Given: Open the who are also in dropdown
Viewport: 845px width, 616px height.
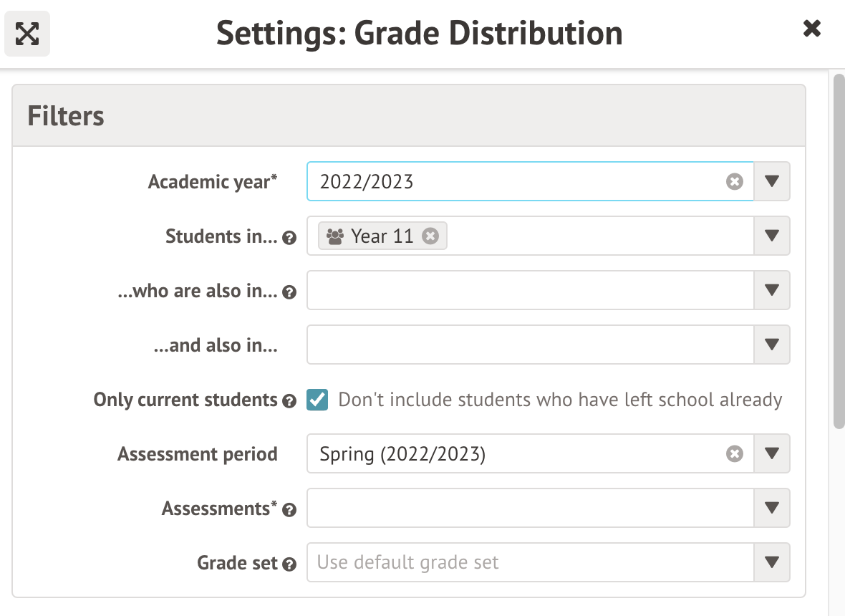Looking at the screenshot, I should 771,290.
